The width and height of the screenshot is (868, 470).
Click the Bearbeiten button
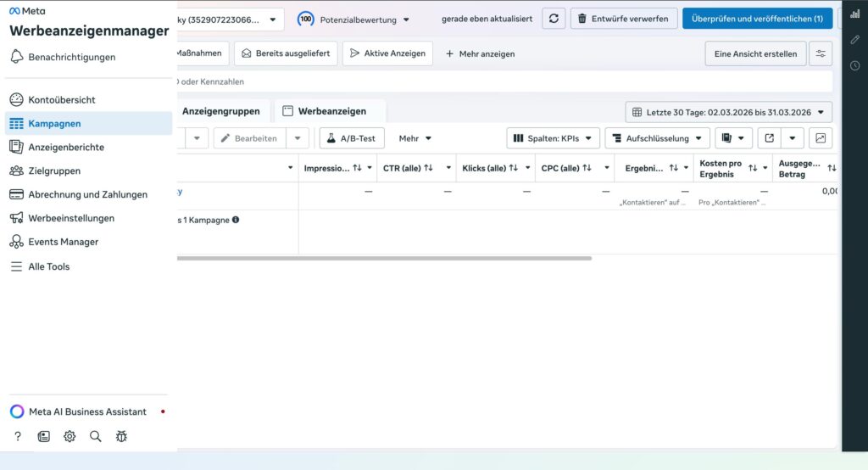250,138
